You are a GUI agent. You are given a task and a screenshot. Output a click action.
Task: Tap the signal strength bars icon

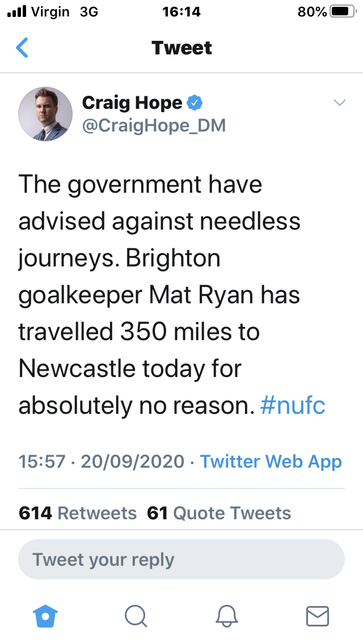click(17, 11)
